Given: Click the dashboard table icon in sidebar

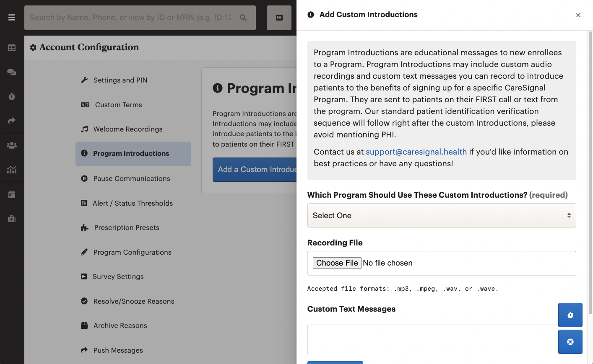Looking at the screenshot, I should point(12,48).
